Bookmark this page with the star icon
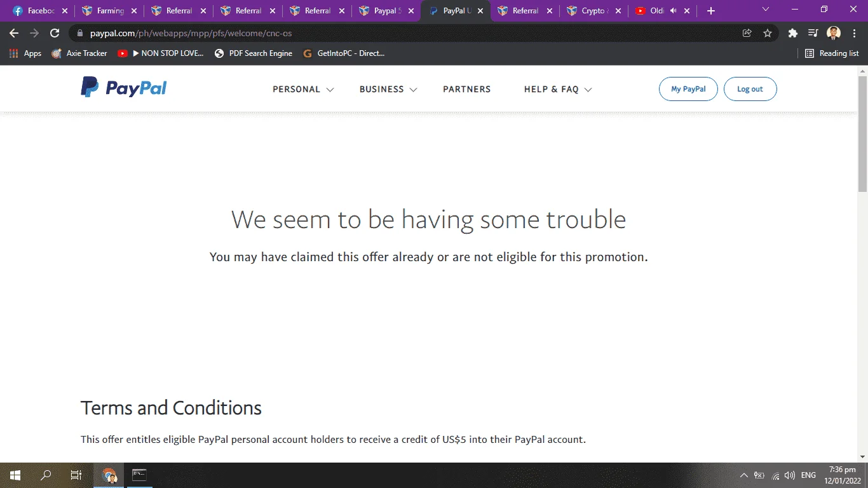The height and width of the screenshot is (488, 868). [x=768, y=33]
